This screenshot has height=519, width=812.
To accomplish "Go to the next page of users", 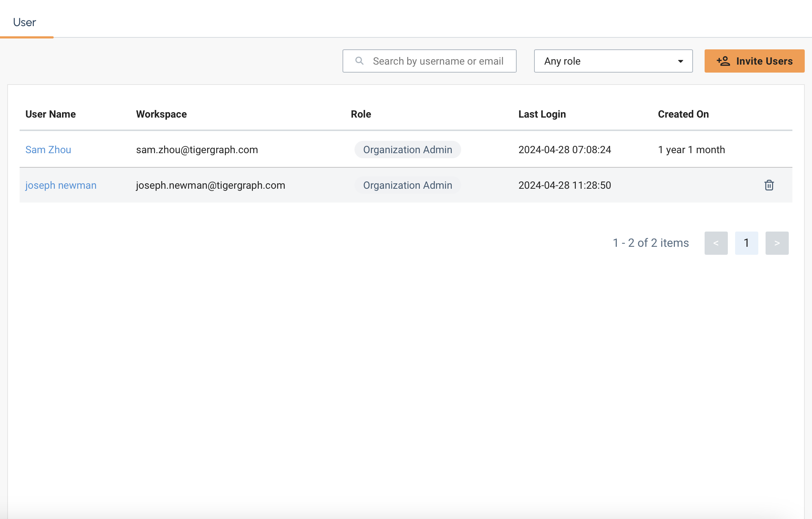I will pos(777,243).
